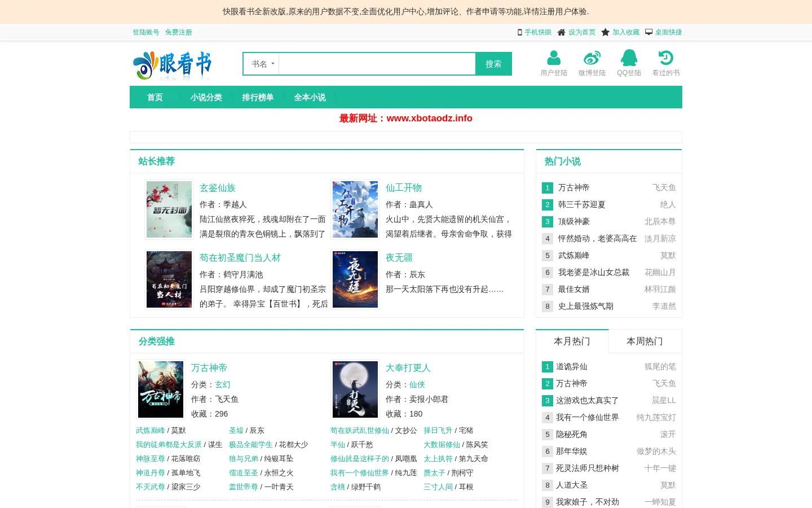
Task: Open 小说分类 navigation item
Action: click(x=206, y=97)
